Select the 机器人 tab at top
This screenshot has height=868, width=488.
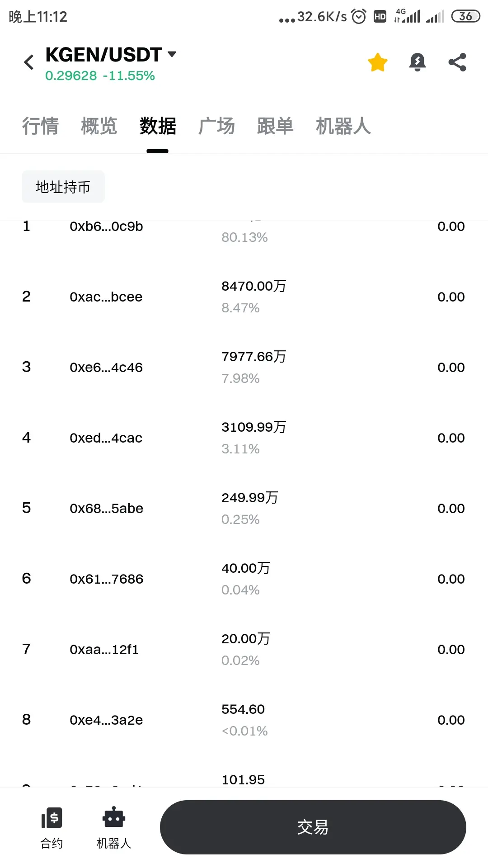343,126
